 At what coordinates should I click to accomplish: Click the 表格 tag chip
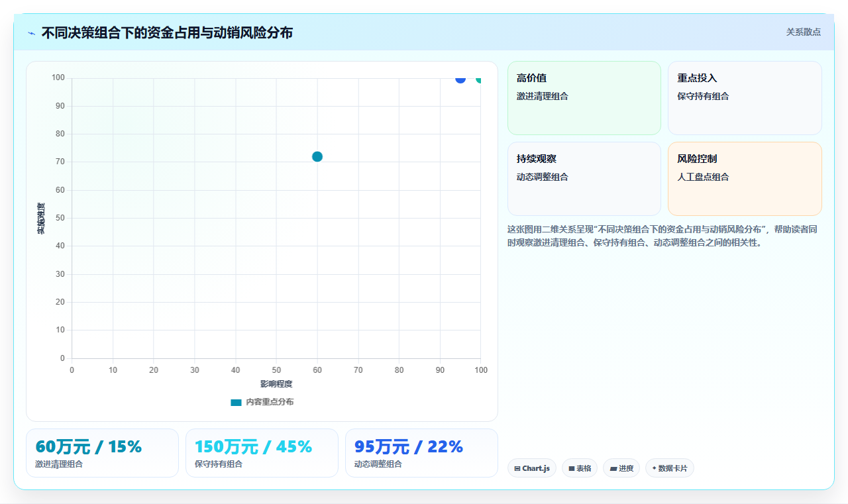click(579, 468)
